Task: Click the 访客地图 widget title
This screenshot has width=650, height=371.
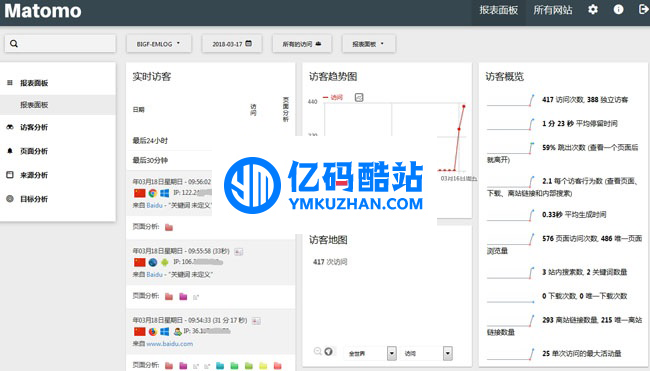Action: [x=328, y=240]
